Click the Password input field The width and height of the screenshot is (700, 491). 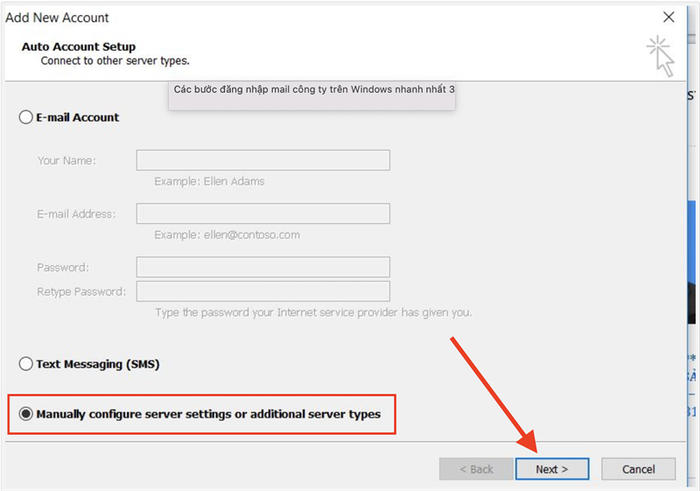pos(263,267)
